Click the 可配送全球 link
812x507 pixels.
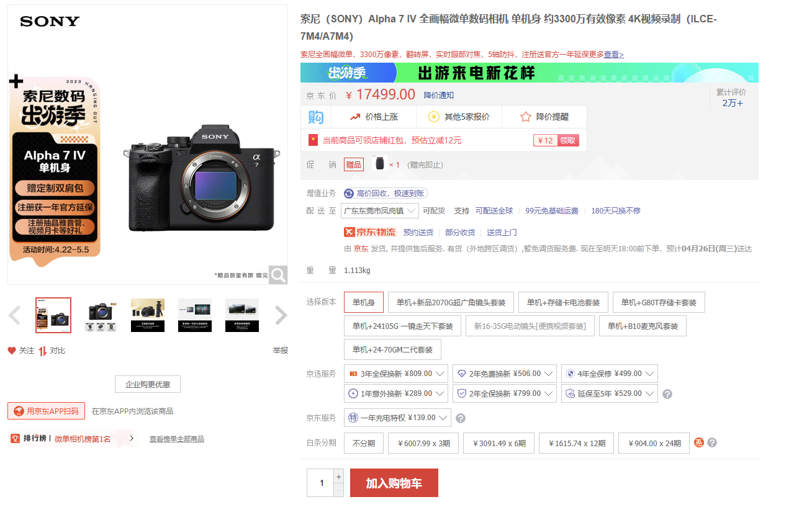pos(494,211)
